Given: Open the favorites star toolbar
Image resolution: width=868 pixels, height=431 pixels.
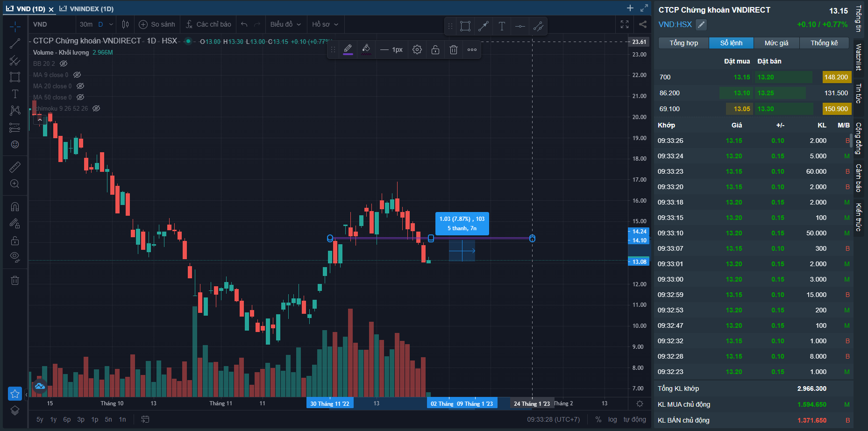Looking at the screenshot, I should pos(15,394).
